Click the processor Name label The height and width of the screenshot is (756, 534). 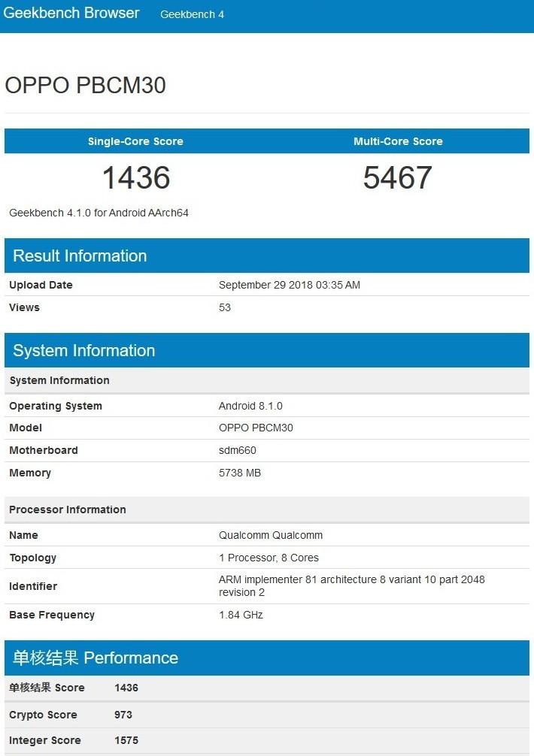[x=23, y=535]
